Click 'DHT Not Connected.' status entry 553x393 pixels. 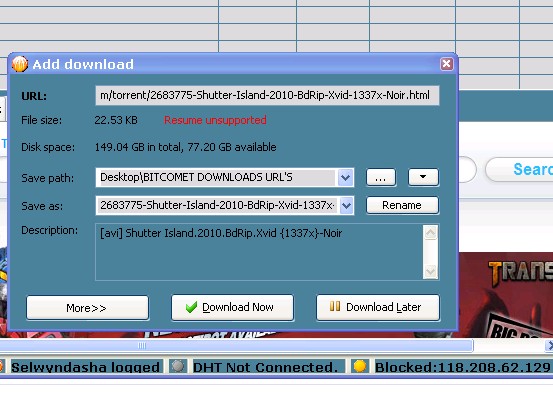[x=265, y=367]
